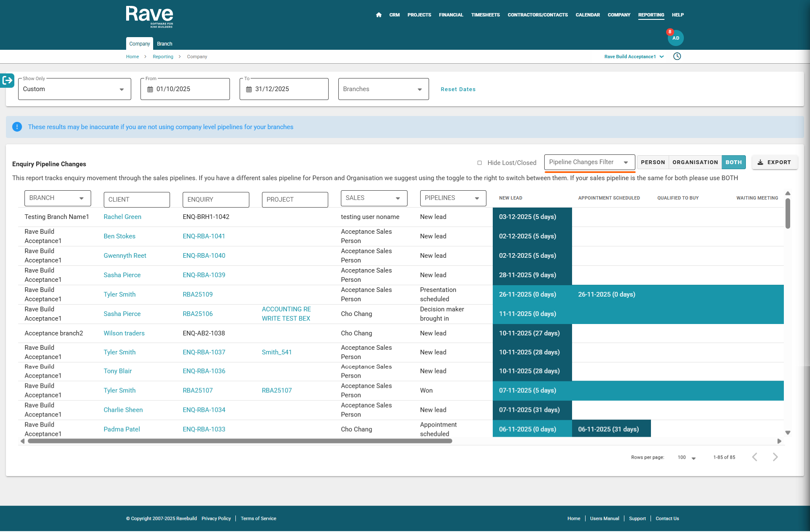
Task: Switch toggle to PERSON view
Action: (x=653, y=162)
